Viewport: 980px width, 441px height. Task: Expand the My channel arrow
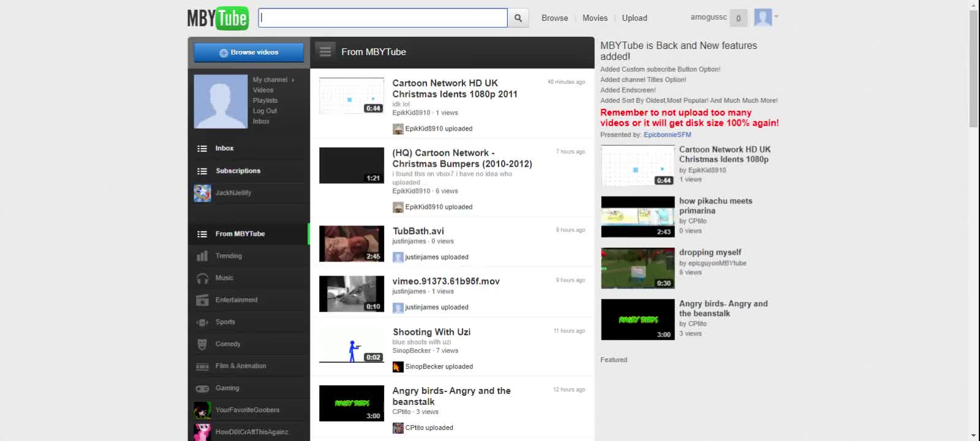(x=293, y=80)
